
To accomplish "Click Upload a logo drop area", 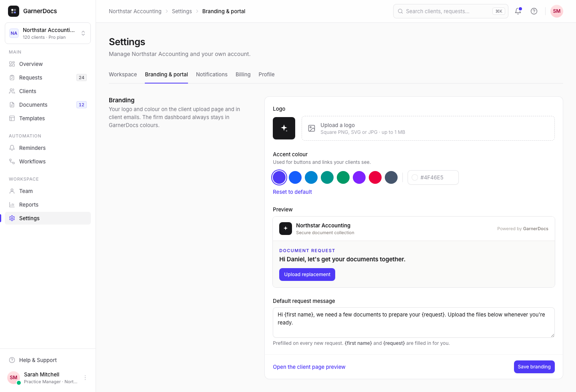I will tap(428, 128).
